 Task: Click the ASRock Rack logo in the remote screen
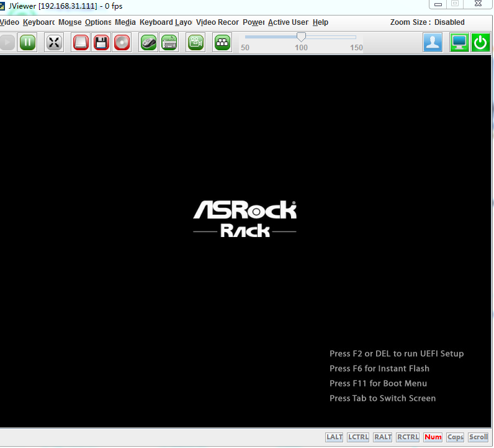245,218
